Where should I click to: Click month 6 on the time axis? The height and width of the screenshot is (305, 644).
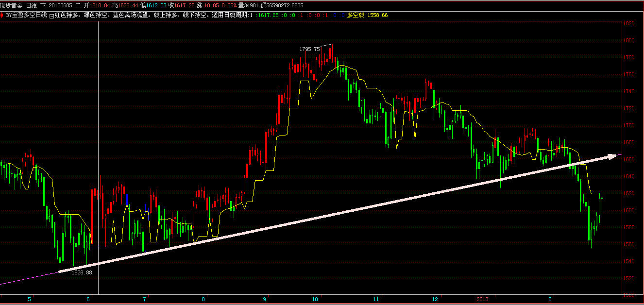(x=88, y=300)
